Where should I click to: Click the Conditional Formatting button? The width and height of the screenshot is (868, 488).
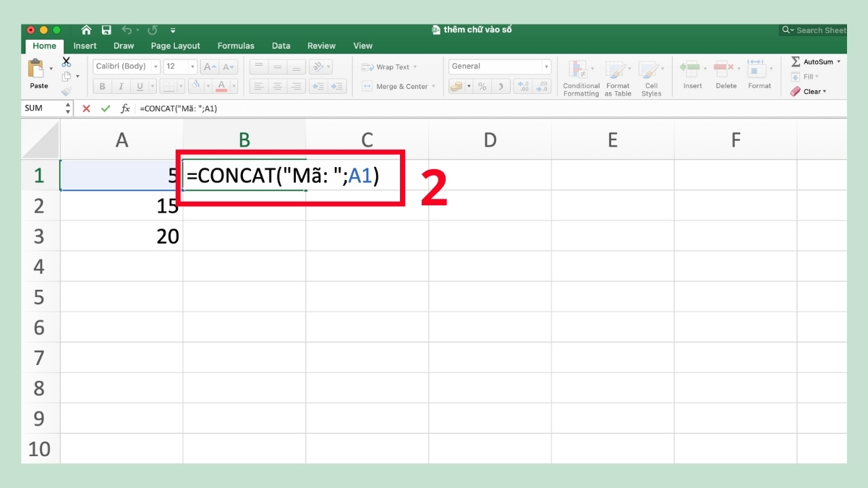581,76
